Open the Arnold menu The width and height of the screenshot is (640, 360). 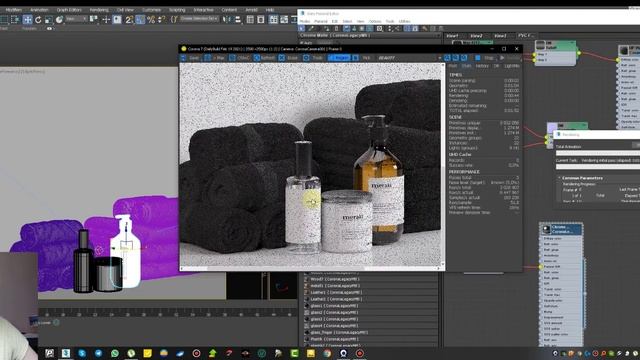coord(251,10)
